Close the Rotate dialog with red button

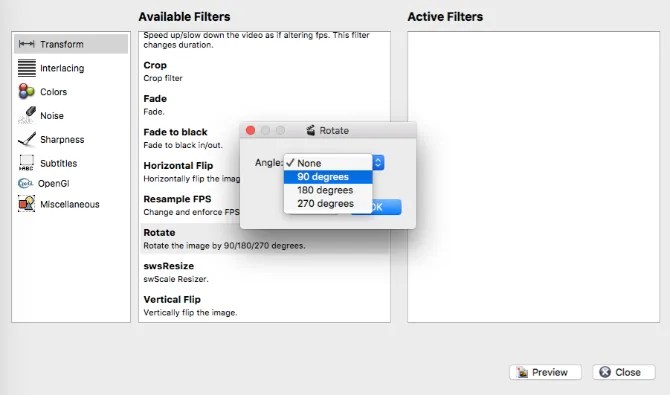[250, 130]
